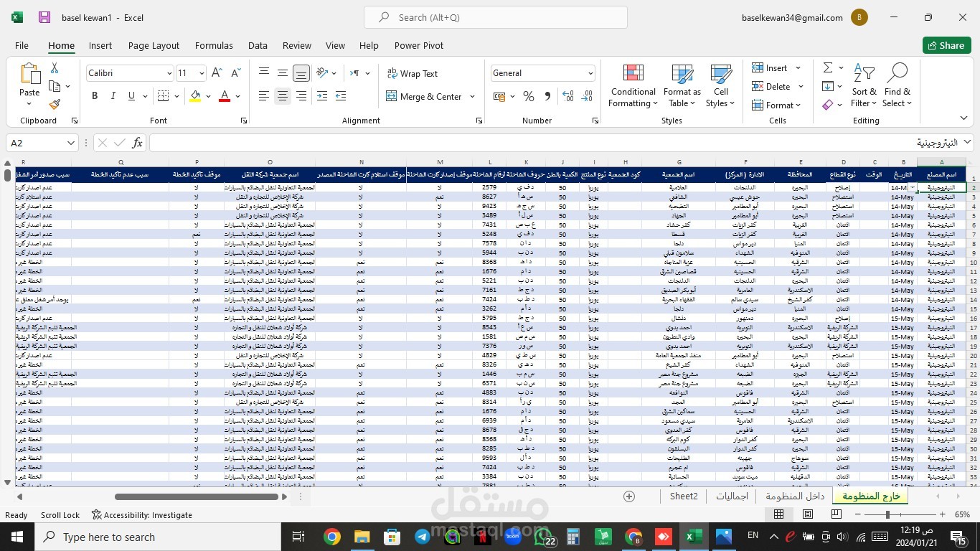
Task: Open Conditional Formatting menu
Action: [x=633, y=86]
